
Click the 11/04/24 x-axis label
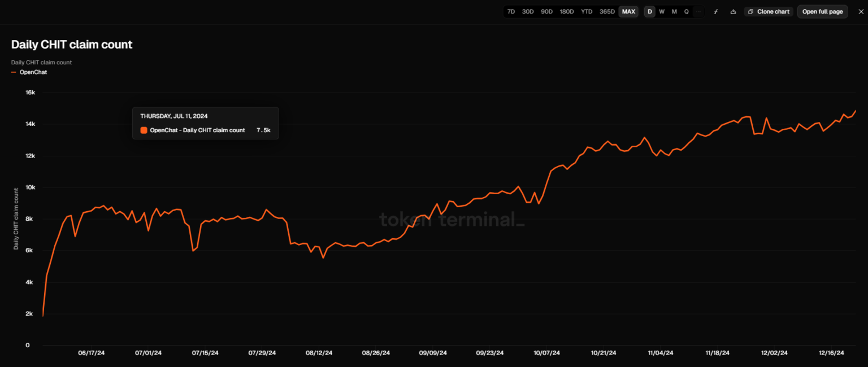click(x=660, y=353)
